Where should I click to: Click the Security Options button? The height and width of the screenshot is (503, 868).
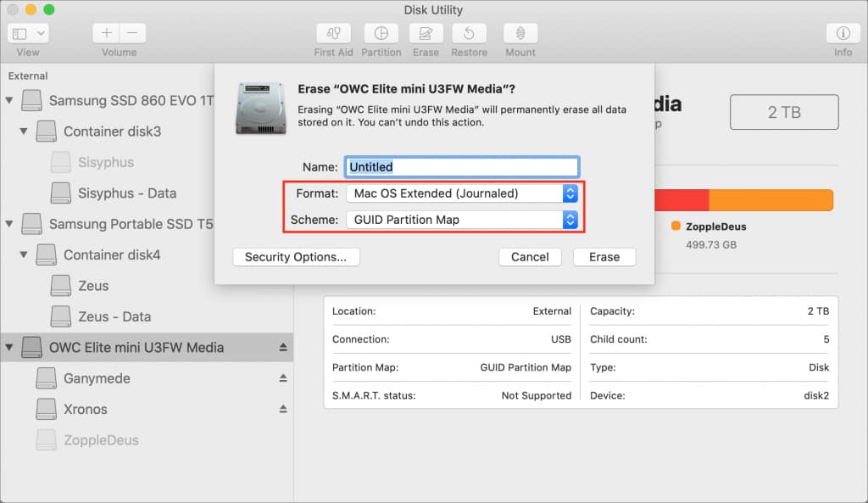pos(295,257)
